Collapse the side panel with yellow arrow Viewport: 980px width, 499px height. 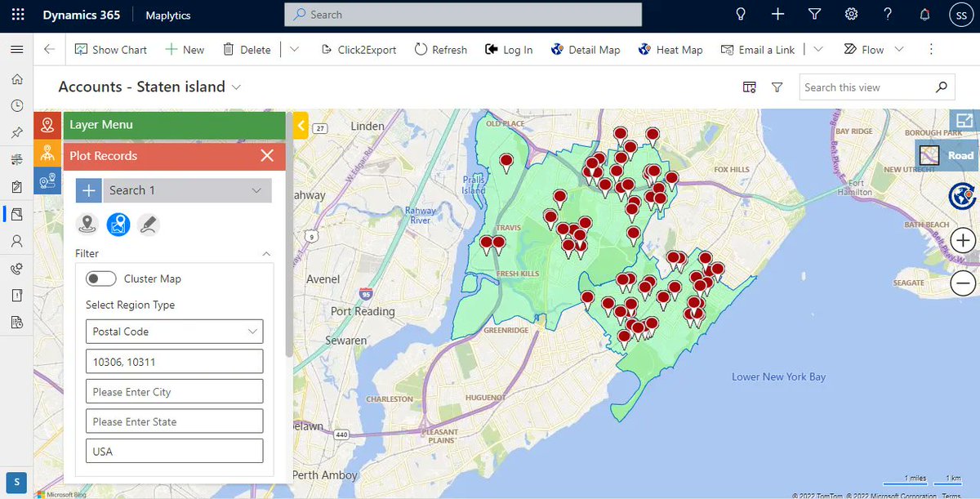tap(301, 126)
